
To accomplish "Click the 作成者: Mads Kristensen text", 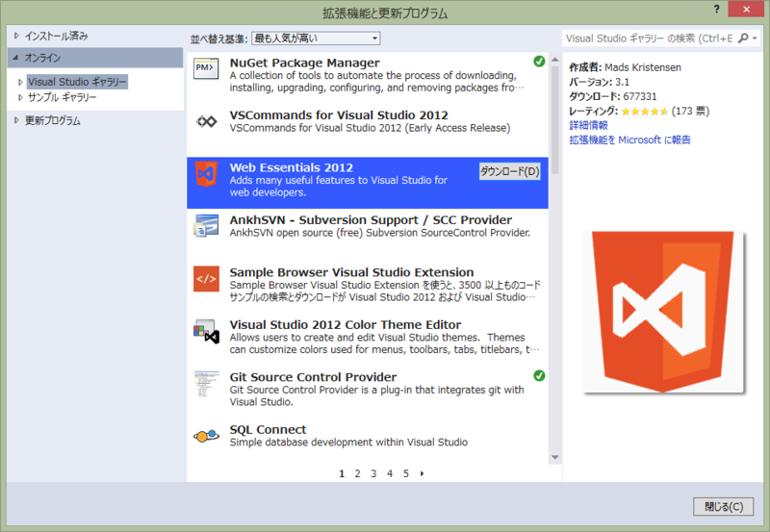I will (625, 67).
